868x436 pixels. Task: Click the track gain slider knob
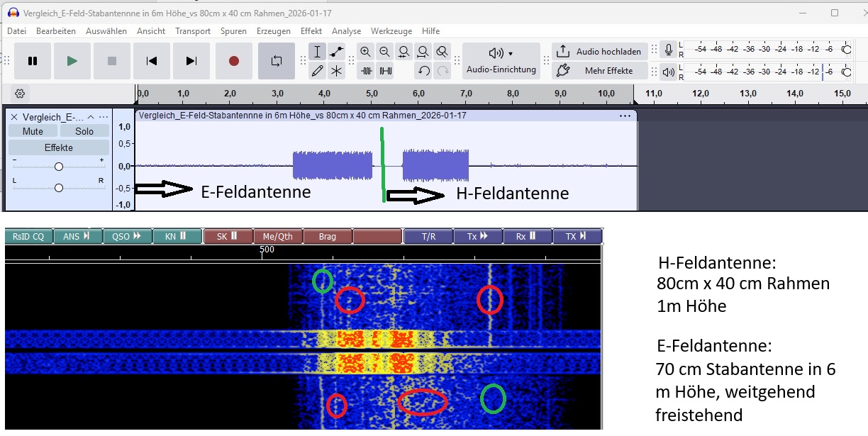[59, 167]
